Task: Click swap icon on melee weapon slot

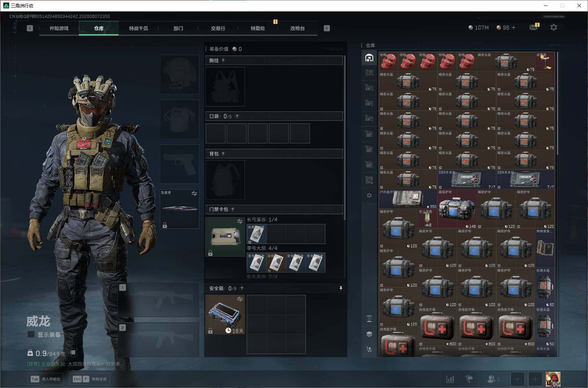Action: click(194, 194)
